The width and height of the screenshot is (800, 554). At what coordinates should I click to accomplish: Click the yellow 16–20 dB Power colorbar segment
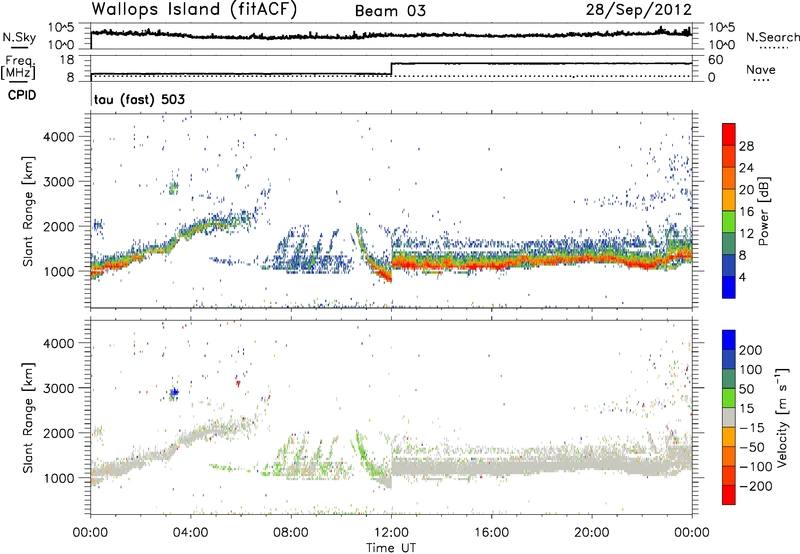tap(729, 199)
